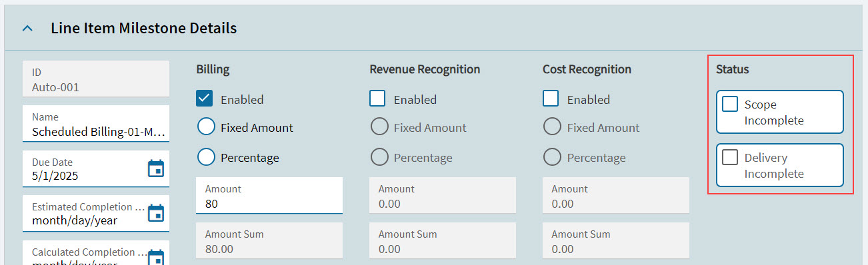Click the Revenue Recognition Amount Sum field
Screen dimensions: 868x265
pos(443,241)
